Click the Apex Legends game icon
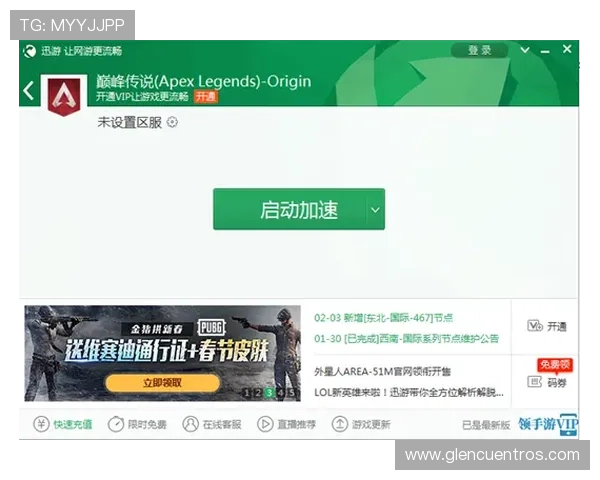 (x=64, y=96)
